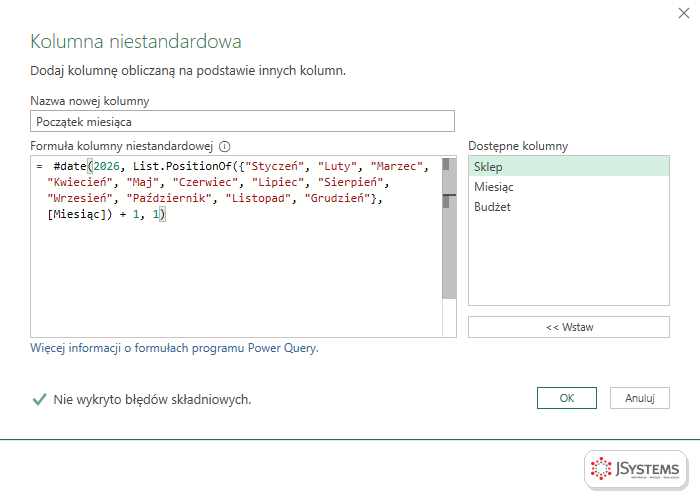
Task: Click the 2026 year value in formula
Action: pyautogui.click(x=106, y=166)
